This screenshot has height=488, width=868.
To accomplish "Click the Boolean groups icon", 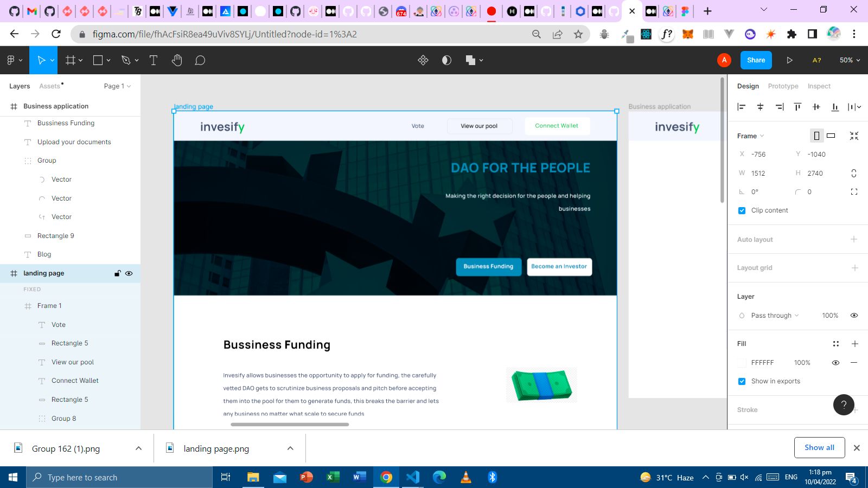I will click(x=470, y=60).
